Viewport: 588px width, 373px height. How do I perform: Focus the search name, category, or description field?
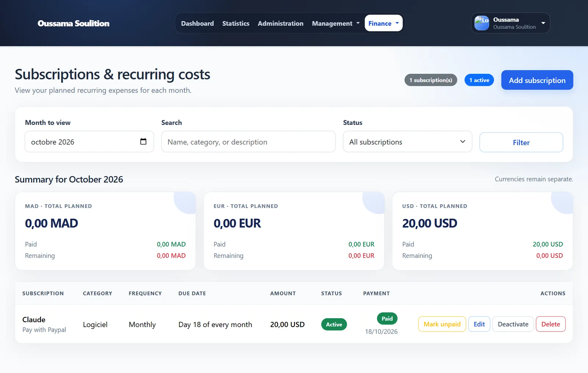pyautogui.click(x=248, y=142)
